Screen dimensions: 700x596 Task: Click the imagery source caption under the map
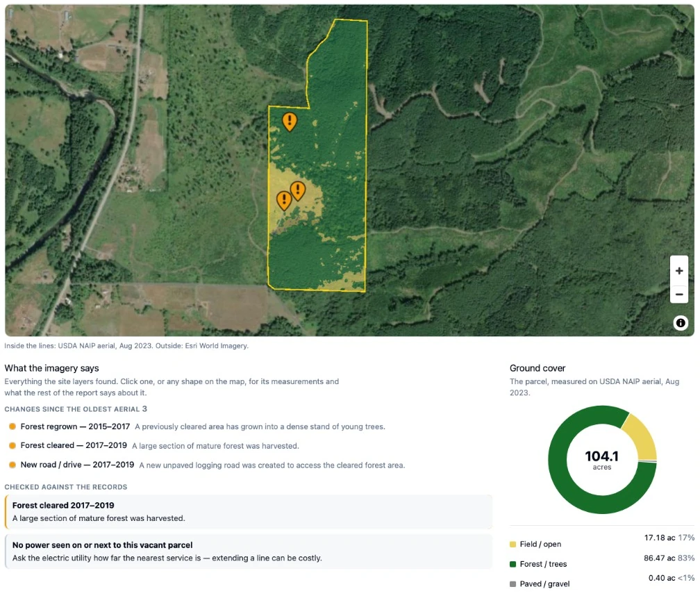tap(126, 345)
